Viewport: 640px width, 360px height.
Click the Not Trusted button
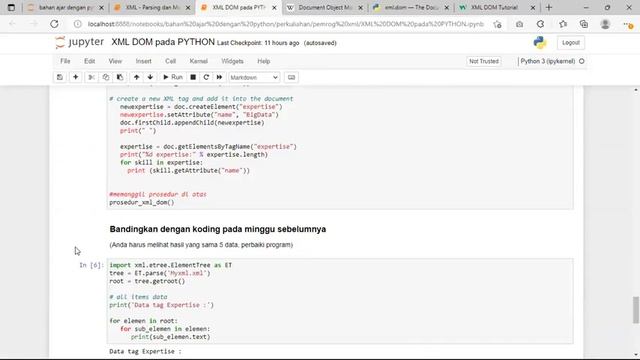[484, 61]
